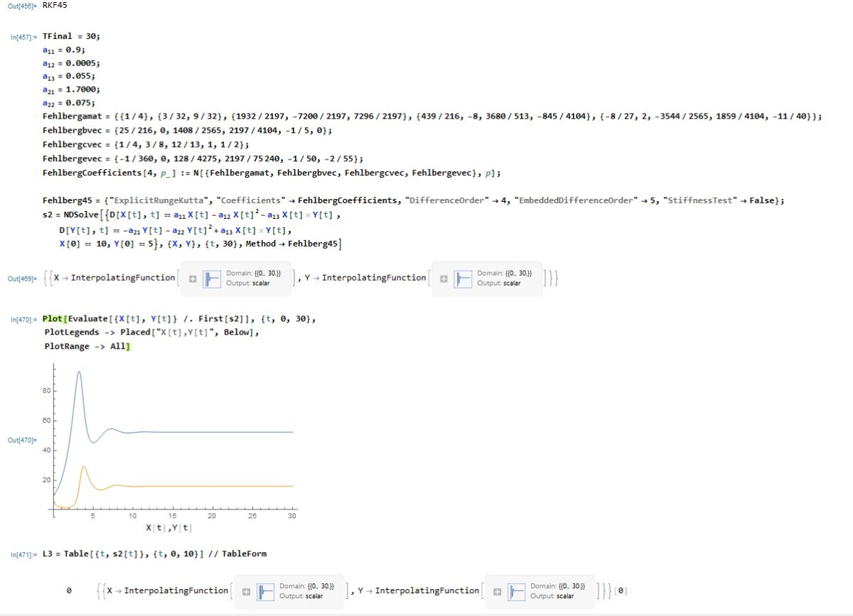Click the 'a13 = 0.055;' assignment
The height and width of the screenshot is (616, 853).
(68, 75)
